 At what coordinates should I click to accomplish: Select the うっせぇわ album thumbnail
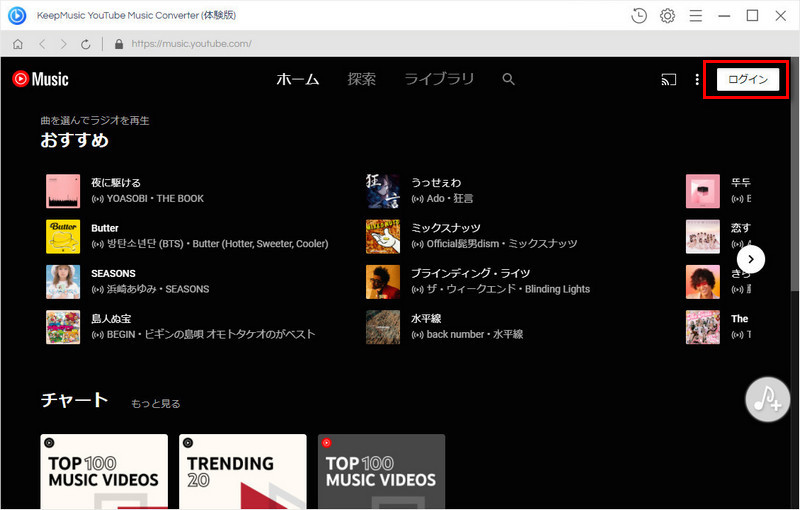click(x=383, y=191)
